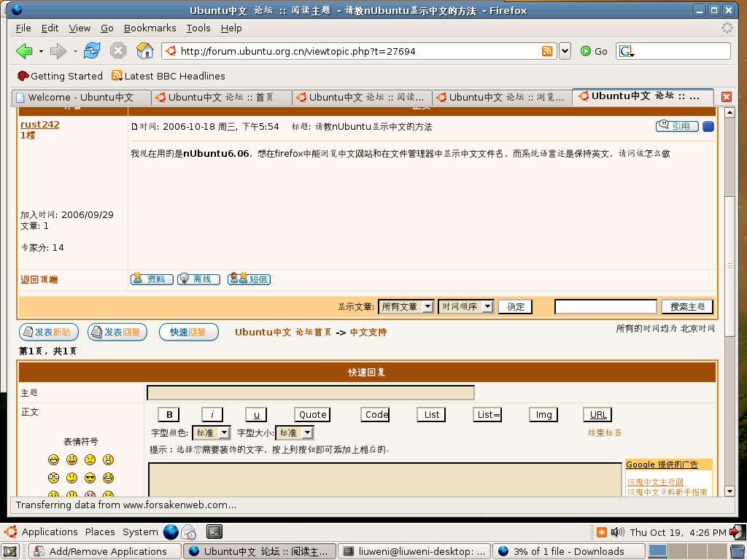This screenshot has height=560, width=747.
Task: Open the Applications menu in the panel
Action: (50, 532)
